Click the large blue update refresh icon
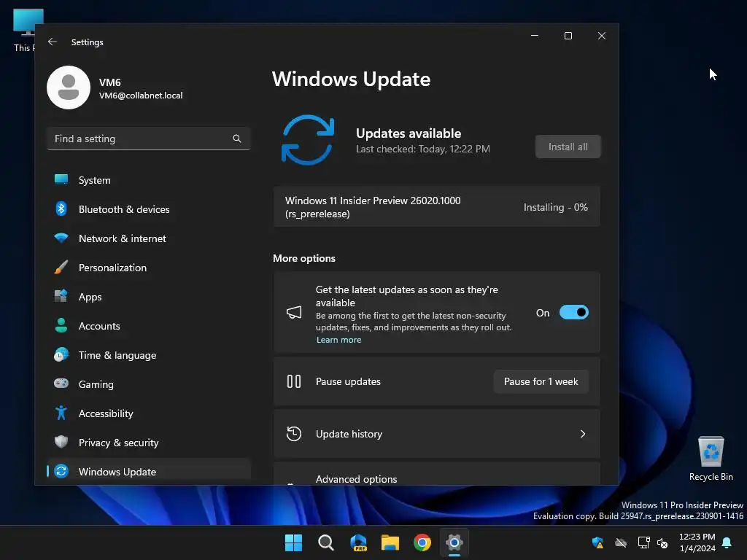 point(308,140)
